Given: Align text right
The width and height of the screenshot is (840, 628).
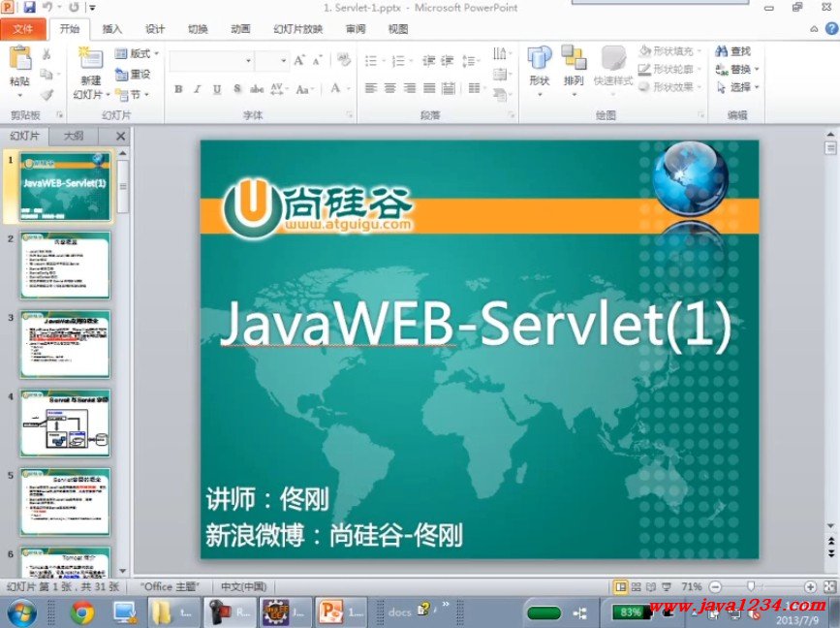Looking at the screenshot, I should tap(409, 88).
